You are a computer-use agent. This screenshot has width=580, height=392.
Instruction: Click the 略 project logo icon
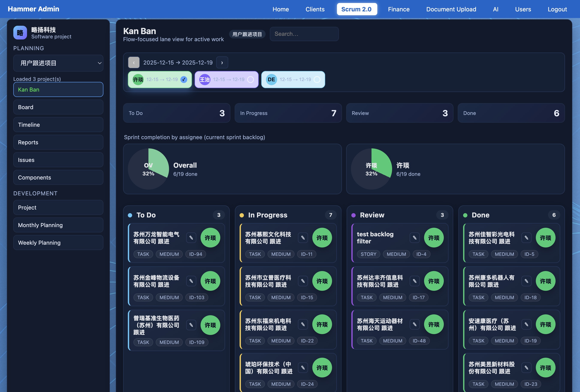pyautogui.click(x=20, y=33)
